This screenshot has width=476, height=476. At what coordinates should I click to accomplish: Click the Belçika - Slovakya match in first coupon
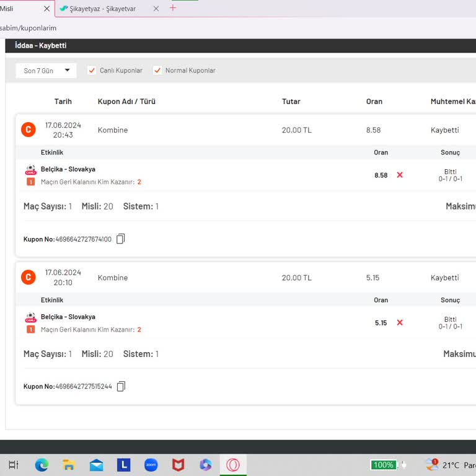pos(68,169)
